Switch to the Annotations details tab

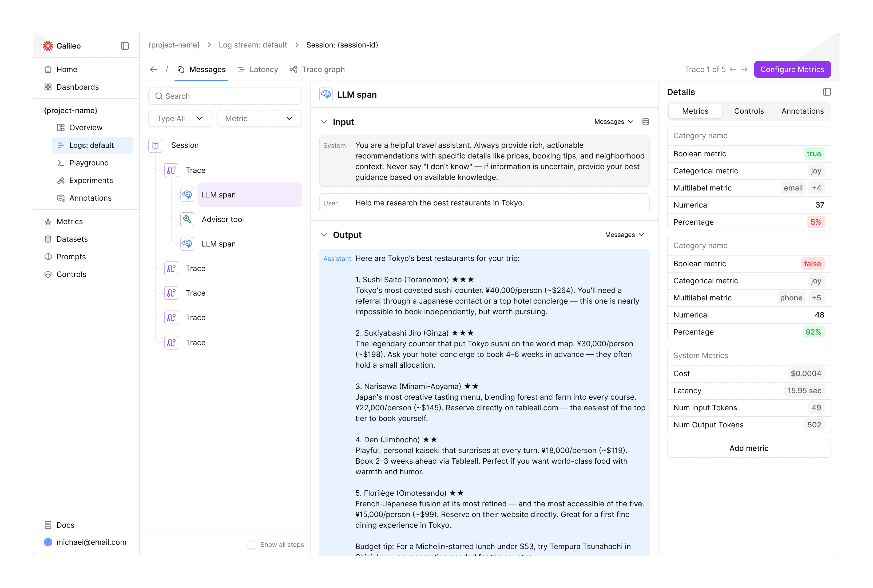tap(803, 111)
